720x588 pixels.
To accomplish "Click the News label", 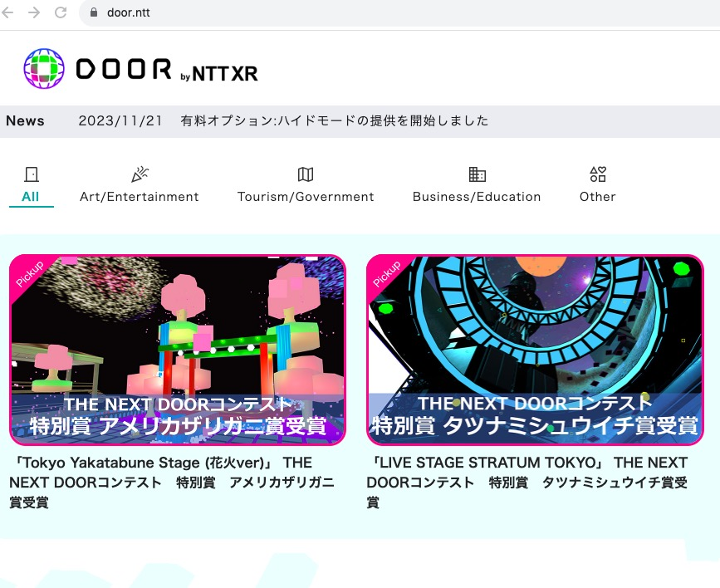I will [x=25, y=120].
